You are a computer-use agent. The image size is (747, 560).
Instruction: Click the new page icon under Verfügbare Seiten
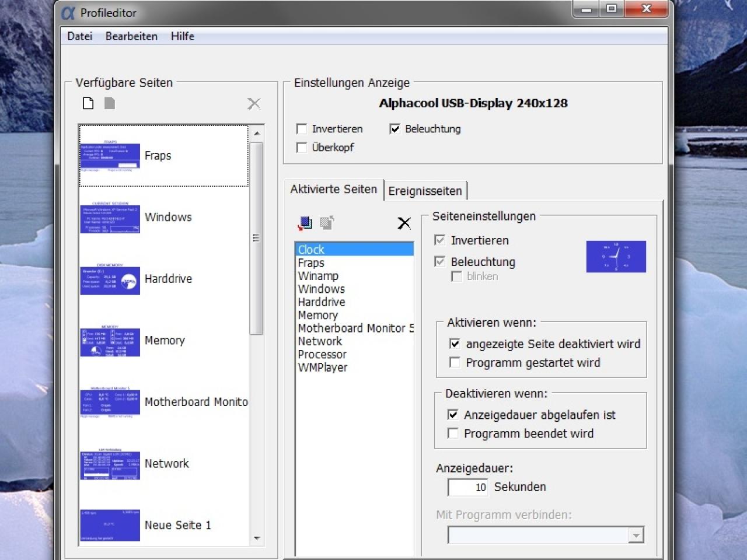(88, 103)
